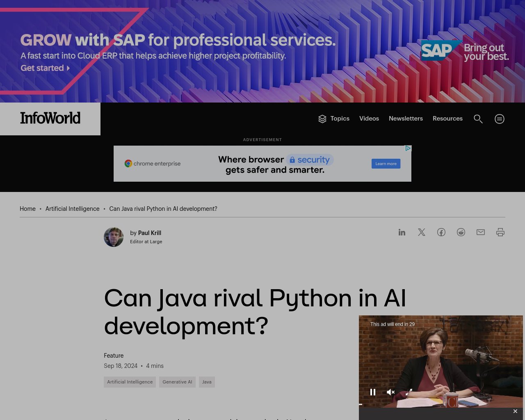Click the Sep 18, 2024 date
Image resolution: width=525 pixels, height=420 pixels.
[x=121, y=366]
